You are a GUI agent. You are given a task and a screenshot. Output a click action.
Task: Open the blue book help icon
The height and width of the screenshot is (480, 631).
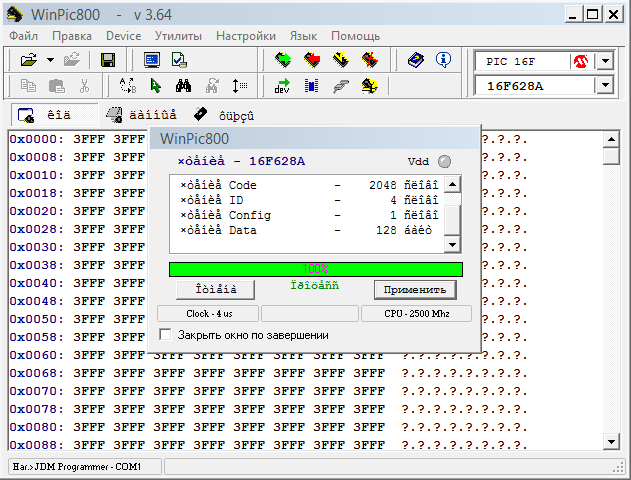coord(415,60)
